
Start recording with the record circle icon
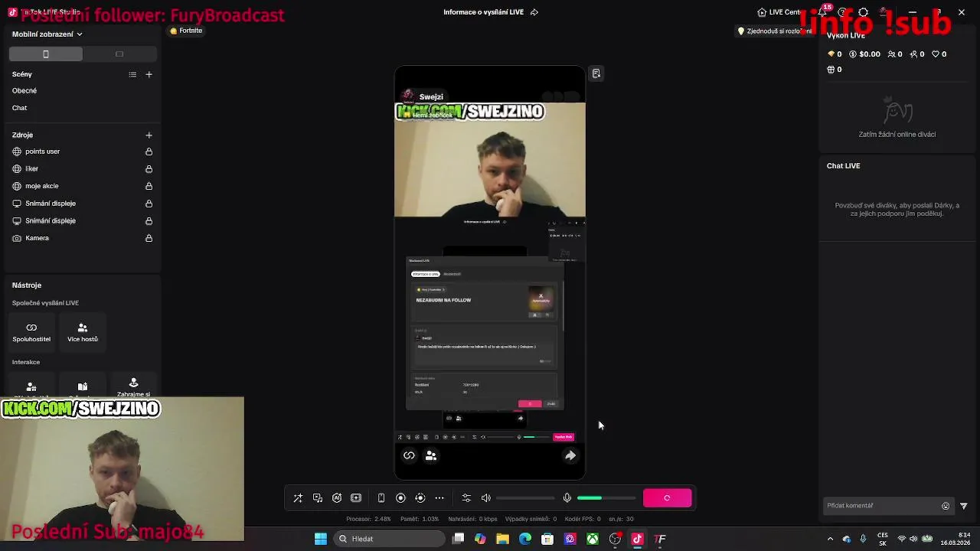tap(400, 498)
